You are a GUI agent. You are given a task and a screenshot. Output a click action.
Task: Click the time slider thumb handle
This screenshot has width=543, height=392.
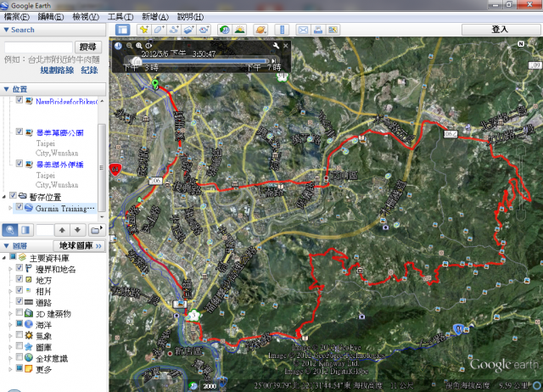137,61
